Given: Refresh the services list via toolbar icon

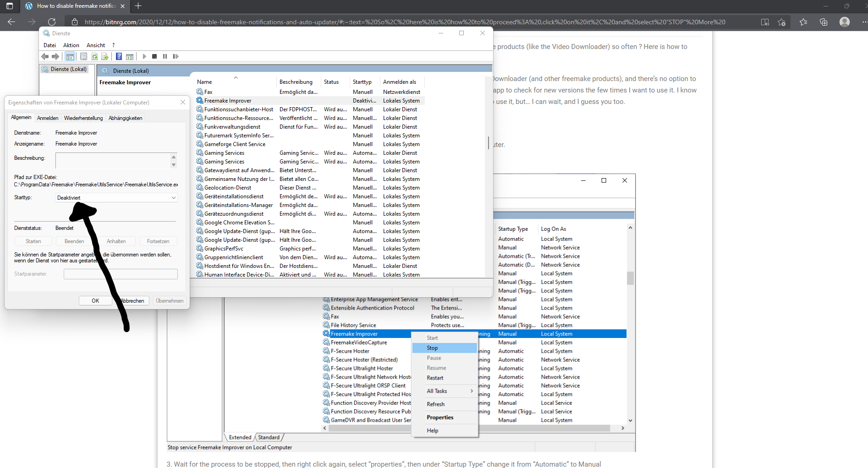Looking at the screenshot, I should pyautogui.click(x=94, y=56).
